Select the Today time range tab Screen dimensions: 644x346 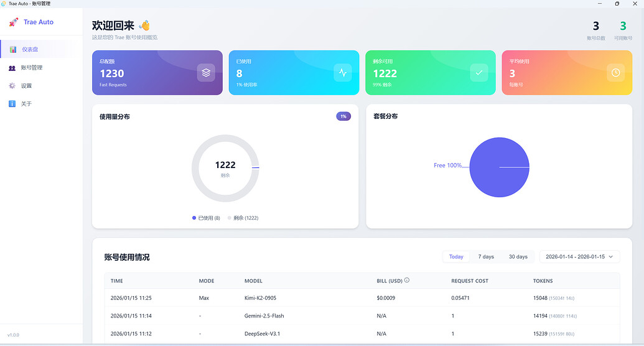pos(456,256)
